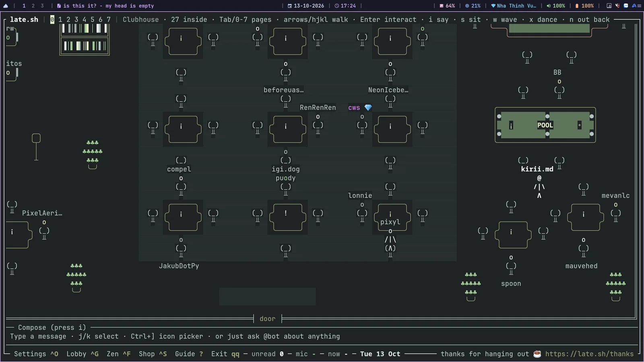644x362 pixels.
Task: Click the CPU icon showing 21%
Action: [x=467, y=6]
